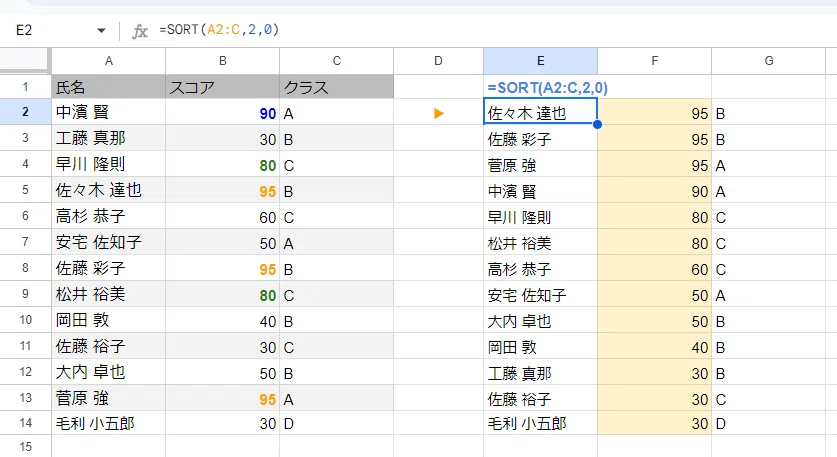Click cell A9 with 松井 裕美
This screenshot has height=457, width=837.
point(108,294)
